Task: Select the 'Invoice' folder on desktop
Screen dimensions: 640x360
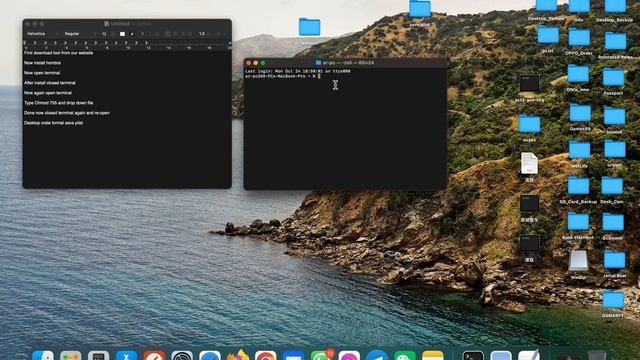Action: click(614, 116)
